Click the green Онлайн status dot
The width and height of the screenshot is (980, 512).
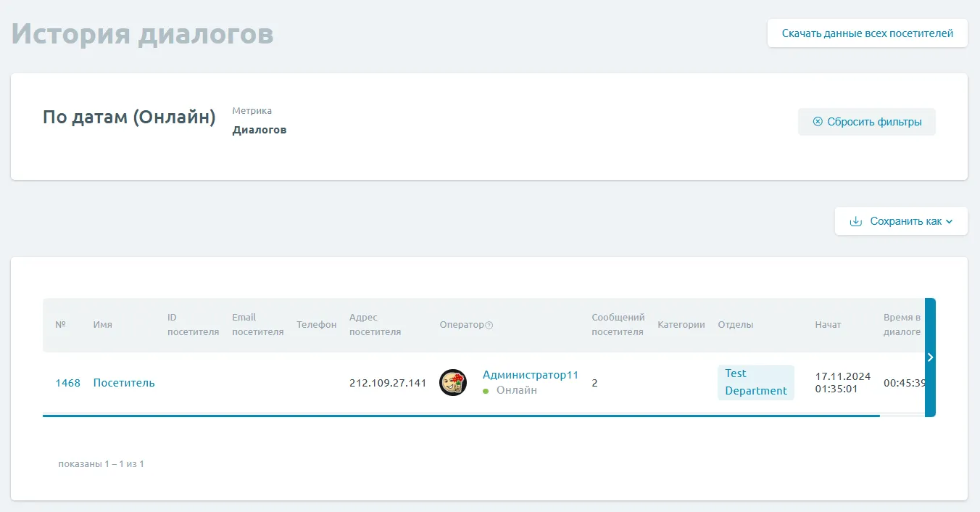coord(486,391)
